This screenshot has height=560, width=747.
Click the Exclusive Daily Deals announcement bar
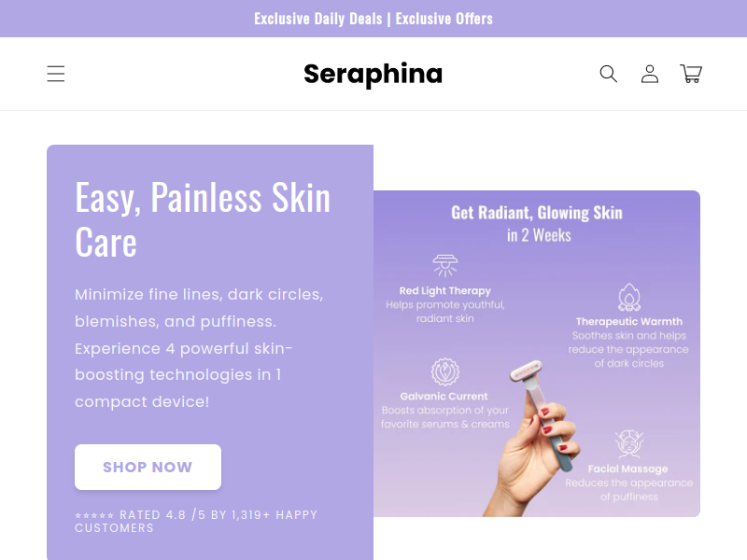point(373,19)
